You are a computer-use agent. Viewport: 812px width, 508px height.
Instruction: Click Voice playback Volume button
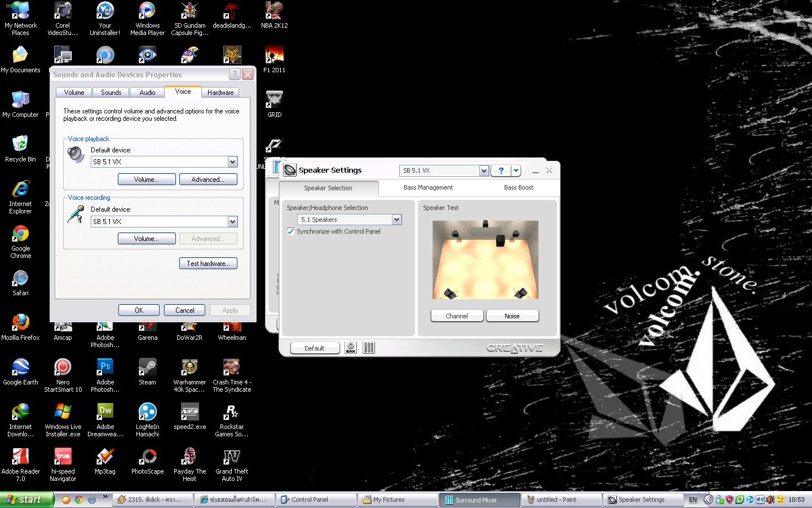point(147,179)
